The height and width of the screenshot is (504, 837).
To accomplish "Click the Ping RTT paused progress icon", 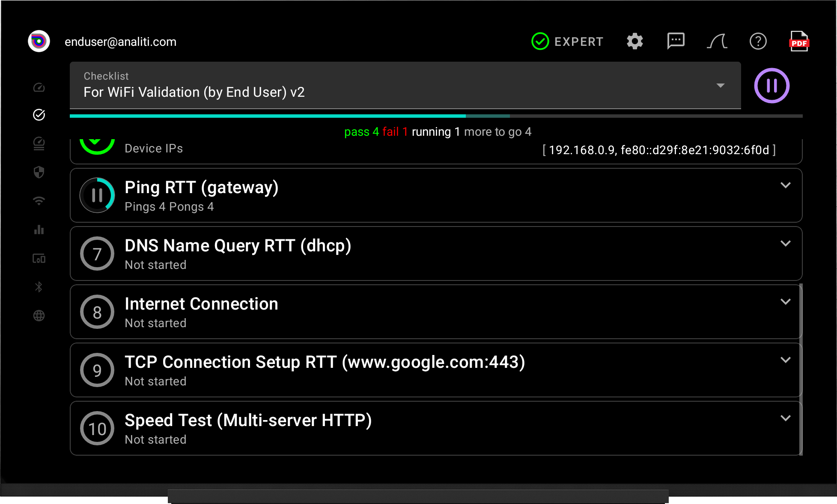I will [97, 195].
